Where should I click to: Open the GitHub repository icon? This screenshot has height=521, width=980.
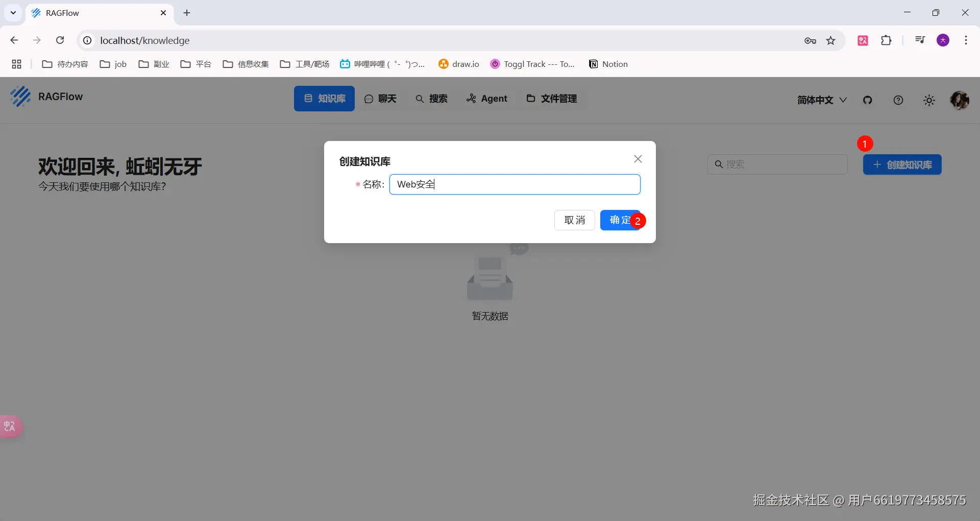868,100
